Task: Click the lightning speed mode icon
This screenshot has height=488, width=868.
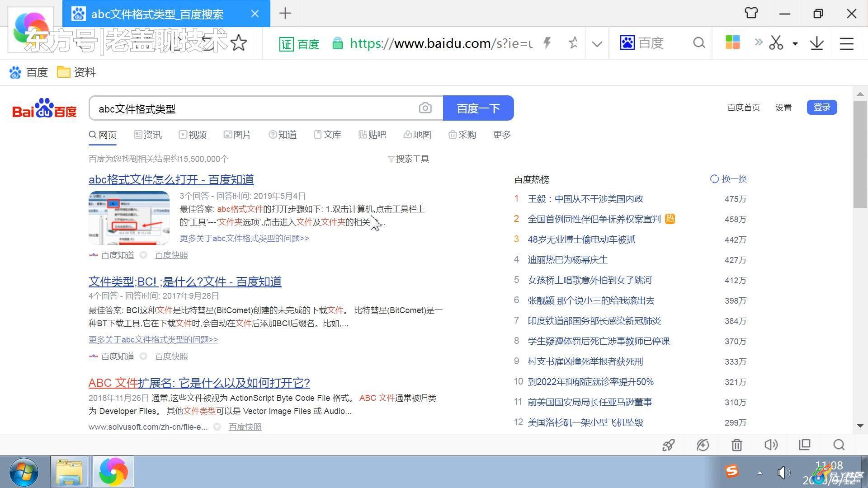Action: pyautogui.click(x=547, y=43)
